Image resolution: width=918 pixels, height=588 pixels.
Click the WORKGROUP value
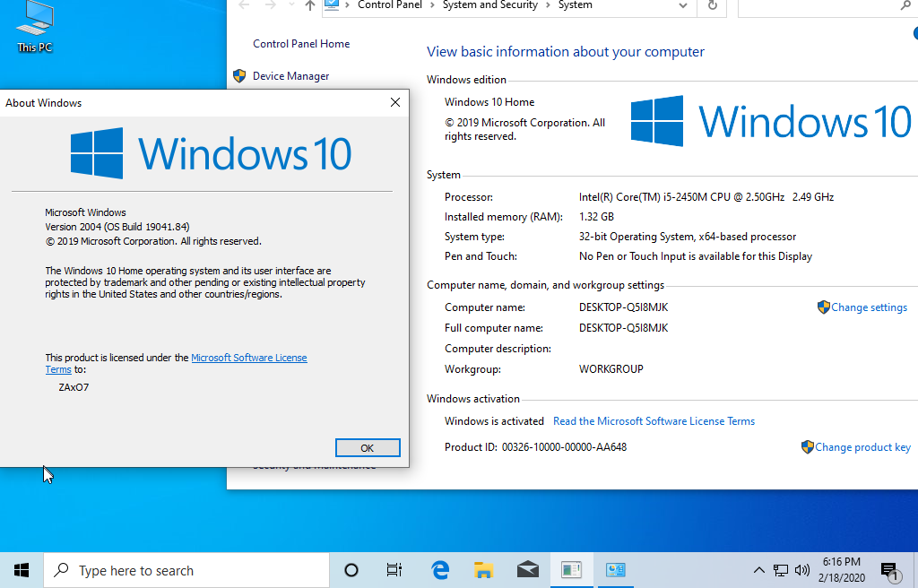[611, 369]
